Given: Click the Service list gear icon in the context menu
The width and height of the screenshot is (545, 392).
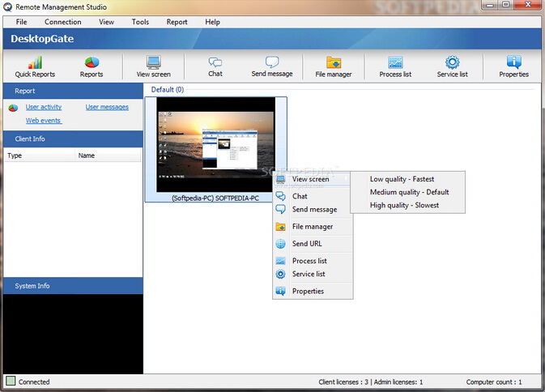Looking at the screenshot, I should 280,274.
